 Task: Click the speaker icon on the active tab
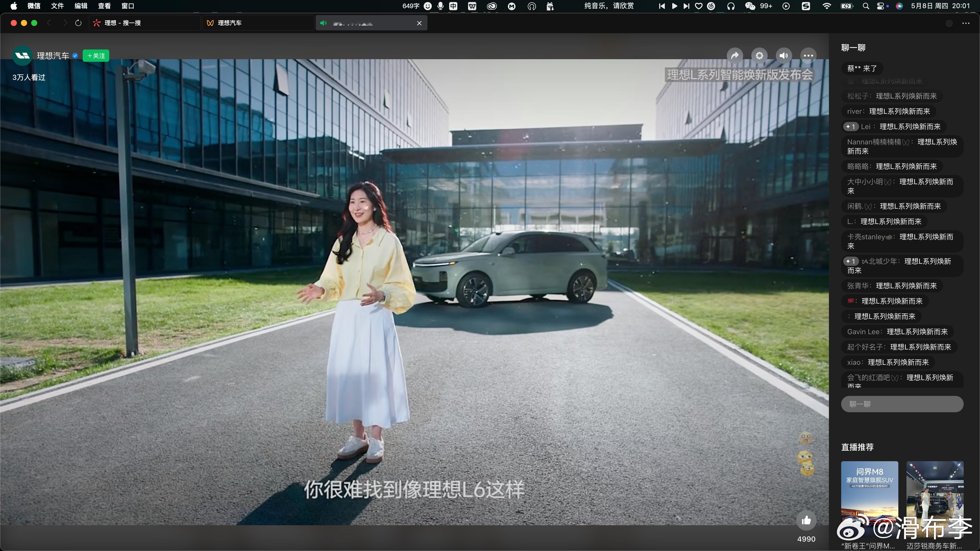323,23
